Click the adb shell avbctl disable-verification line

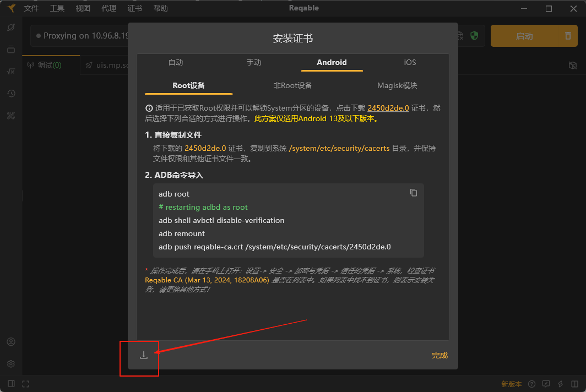tap(221, 220)
